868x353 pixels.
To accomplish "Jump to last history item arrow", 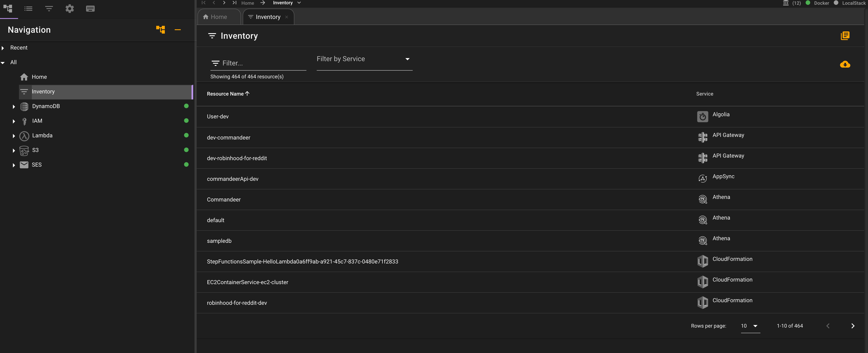I will (x=235, y=3).
